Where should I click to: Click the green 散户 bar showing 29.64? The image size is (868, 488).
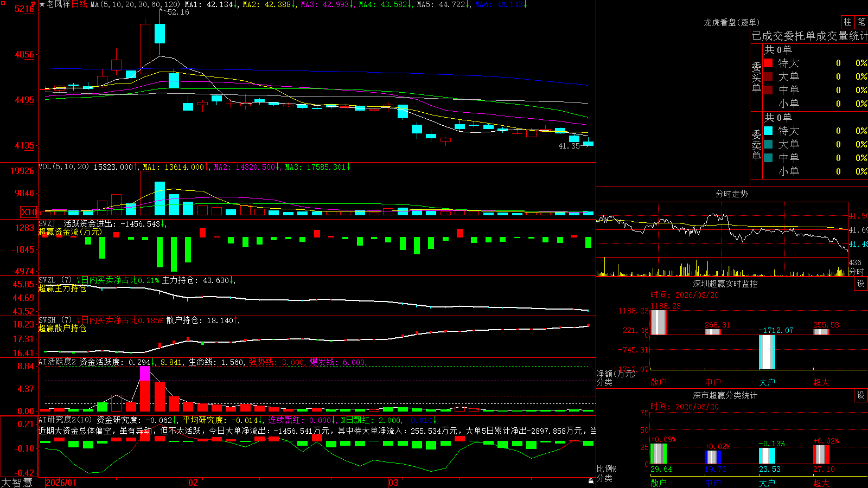point(658,454)
